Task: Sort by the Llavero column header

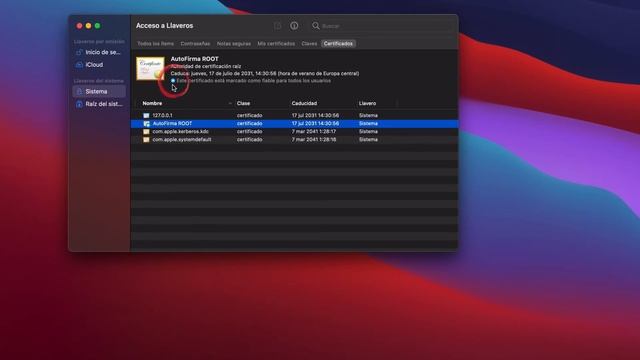Action: click(x=367, y=103)
